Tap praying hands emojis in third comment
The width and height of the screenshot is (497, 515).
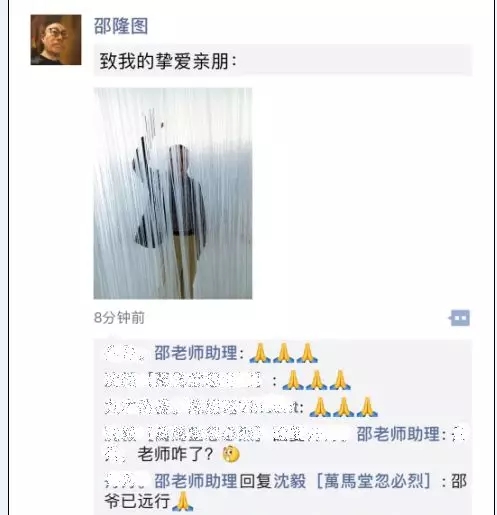pyautogui.click(x=343, y=407)
